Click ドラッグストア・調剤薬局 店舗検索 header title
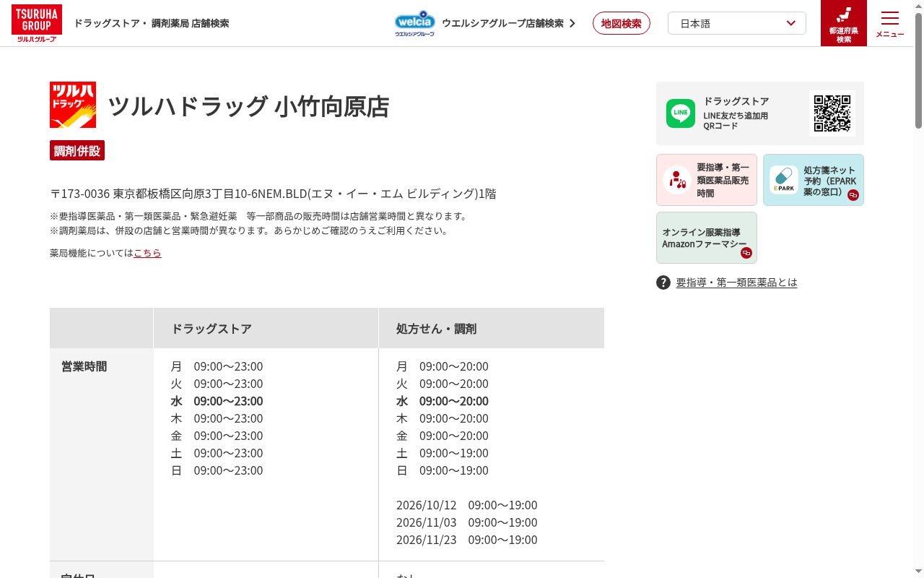Image resolution: width=924 pixels, height=578 pixels. 152,23
